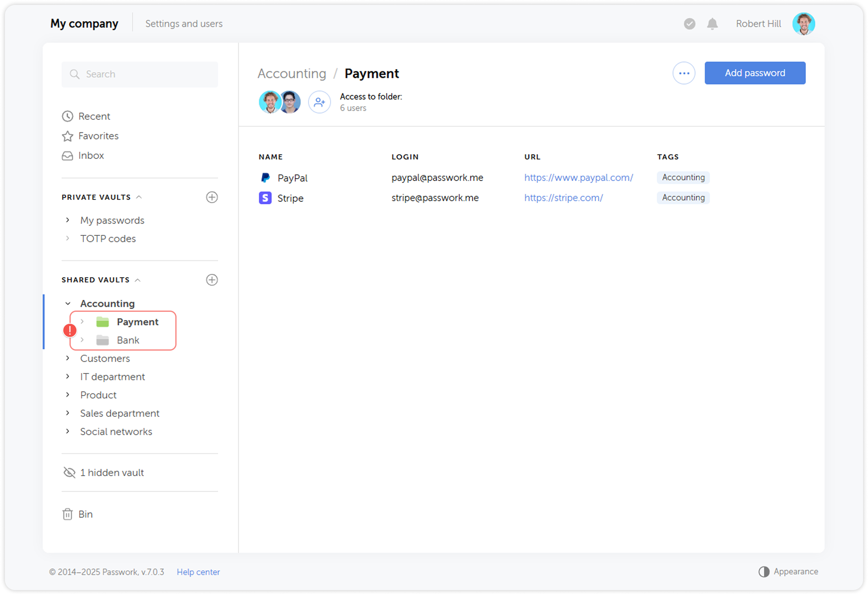
Task: Collapse the Accounting vault tree
Action: click(x=68, y=304)
